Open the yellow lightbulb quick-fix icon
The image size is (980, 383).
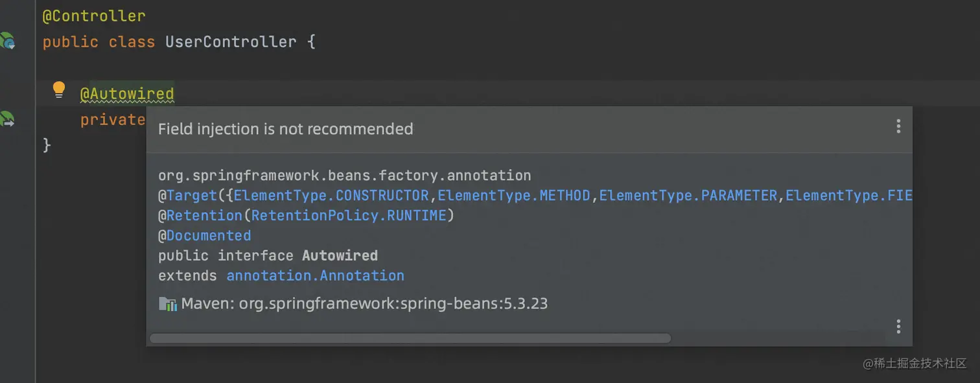pyautogui.click(x=59, y=89)
